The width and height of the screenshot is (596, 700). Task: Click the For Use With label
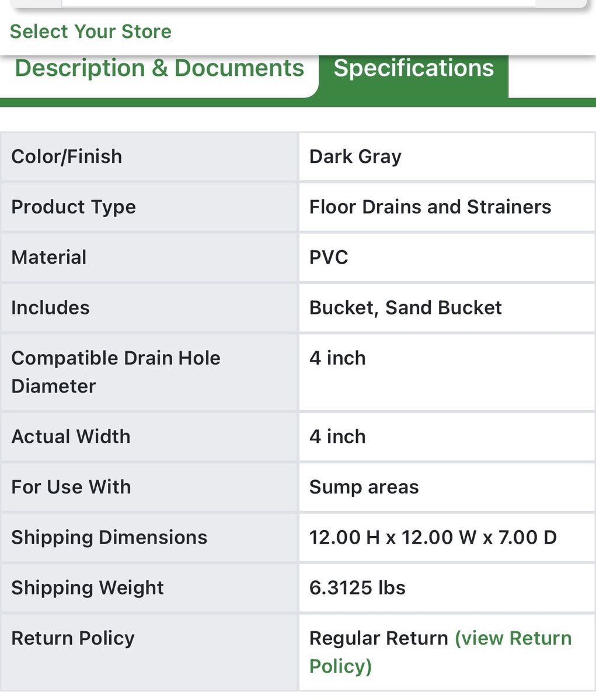click(x=71, y=487)
